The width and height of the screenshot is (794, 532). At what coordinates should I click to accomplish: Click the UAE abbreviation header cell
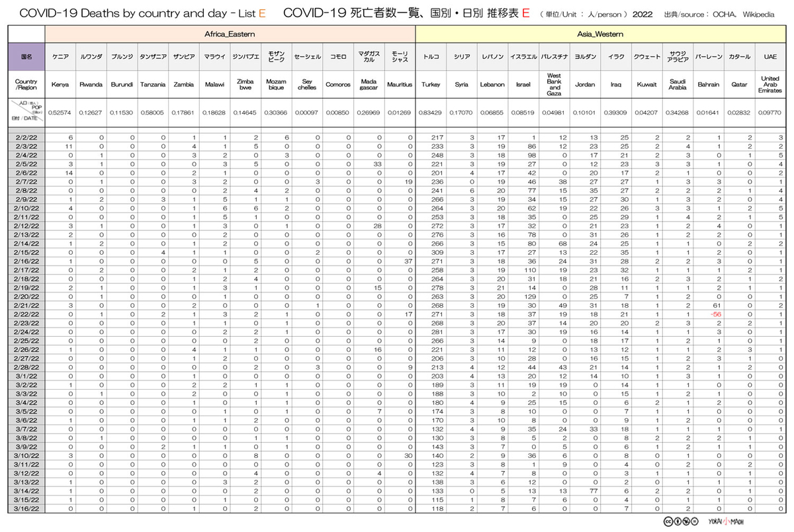[x=770, y=58]
